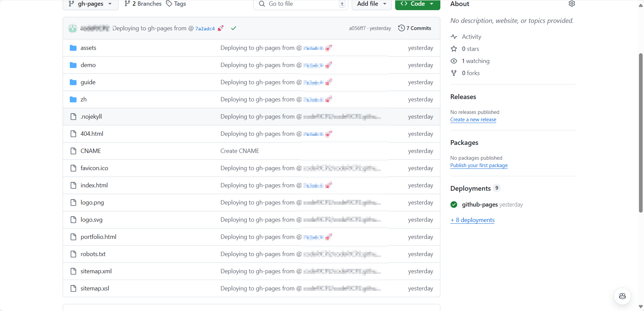
Task: Open commit hash 7a2adc4 link
Action: pos(205,29)
